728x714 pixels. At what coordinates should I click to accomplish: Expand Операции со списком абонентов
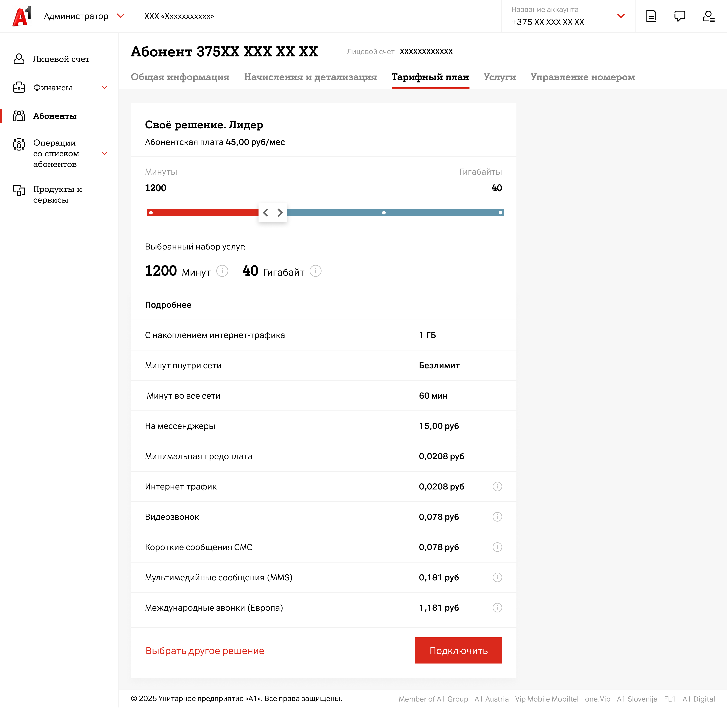105,153
